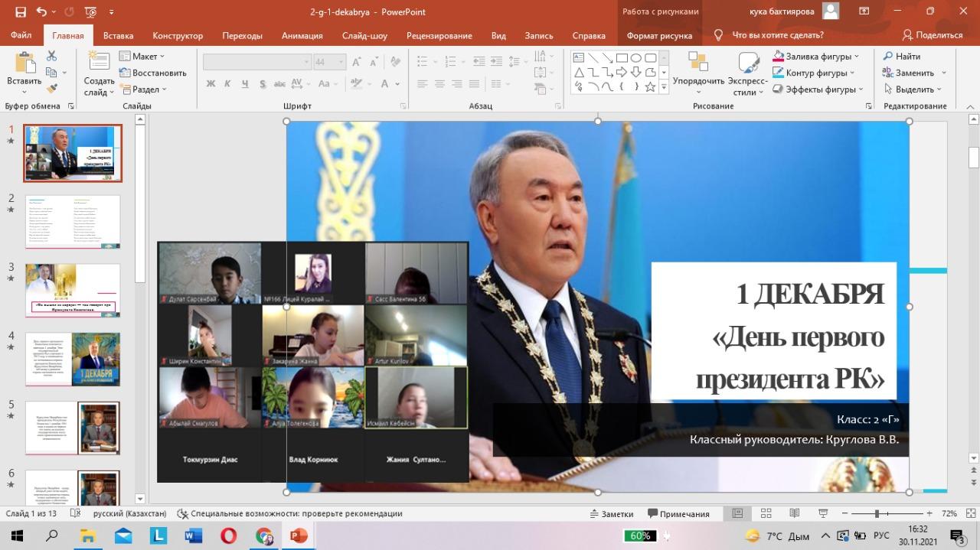Pick the star shape in shapes gallery
This screenshot has width=980, height=550.
click(x=650, y=87)
